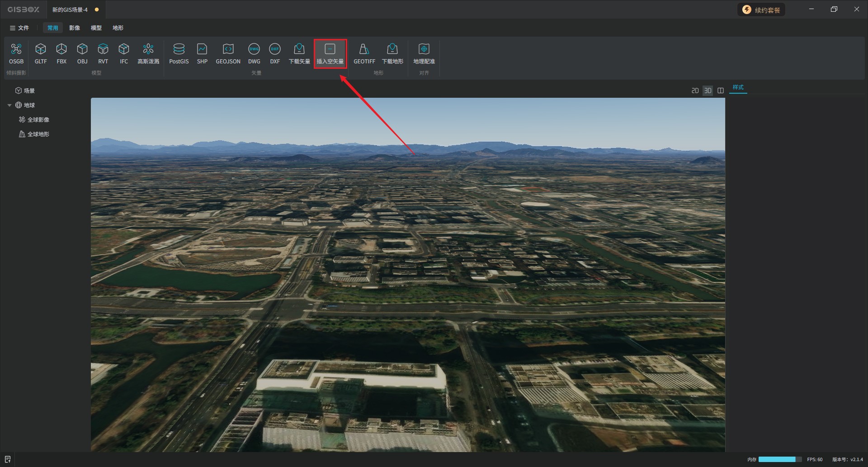This screenshot has width=868, height=467.
Task: Click the 高斯泼溅 import icon
Action: click(x=148, y=53)
